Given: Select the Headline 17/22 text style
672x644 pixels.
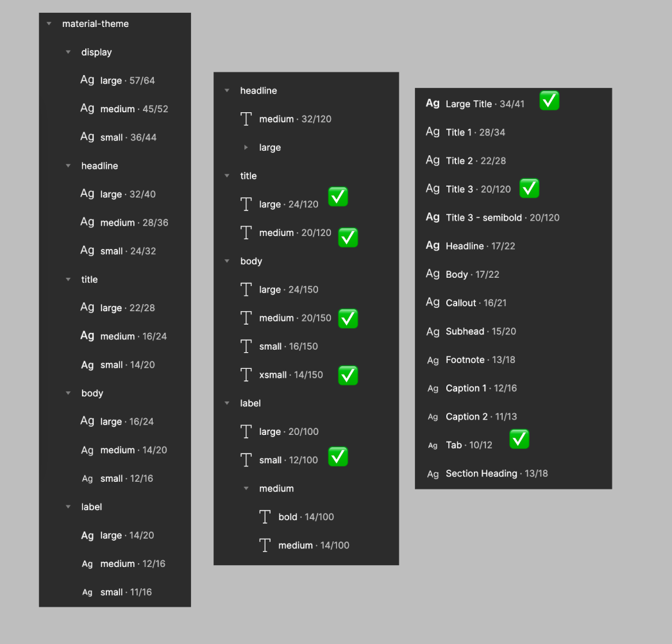Looking at the screenshot, I should [x=480, y=246].
